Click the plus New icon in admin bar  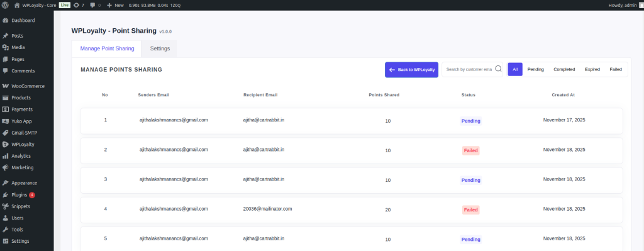tap(109, 5)
